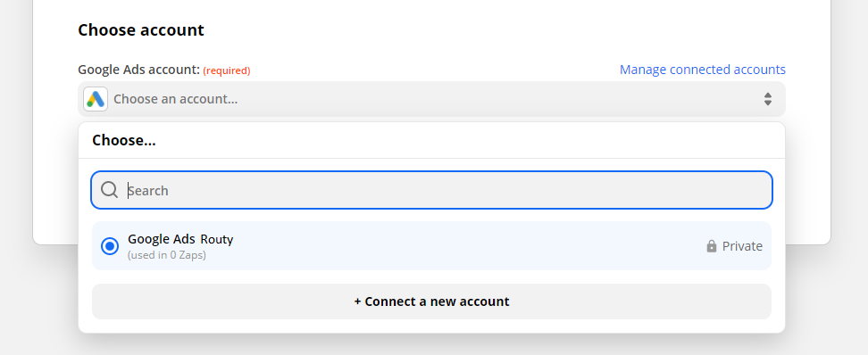Select the Google Ads Routy radio button

pos(110,246)
